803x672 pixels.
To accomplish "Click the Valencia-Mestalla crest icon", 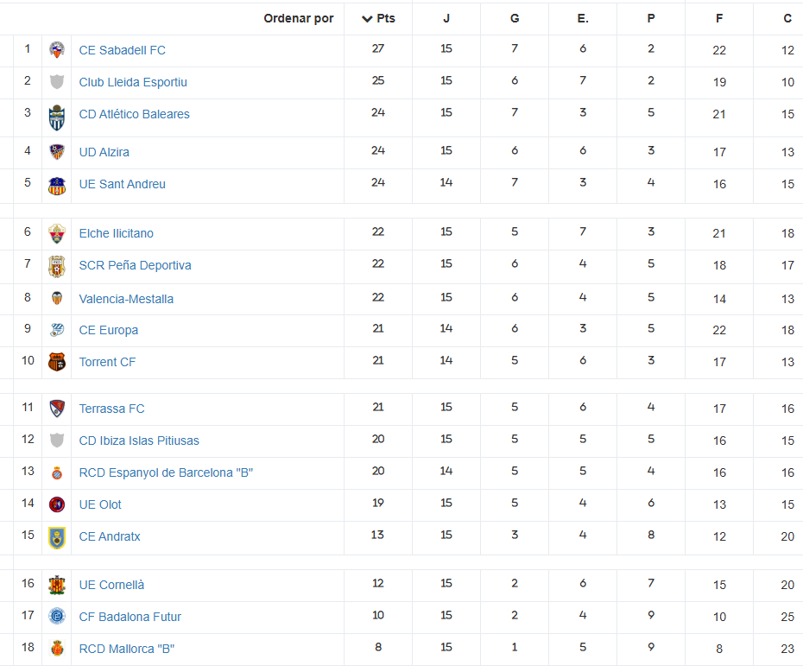I will (57, 298).
